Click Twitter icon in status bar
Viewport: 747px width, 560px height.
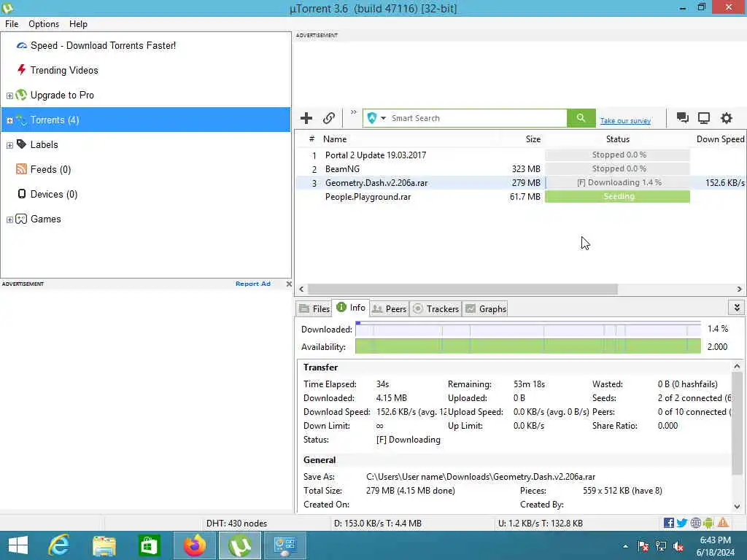tap(682, 524)
